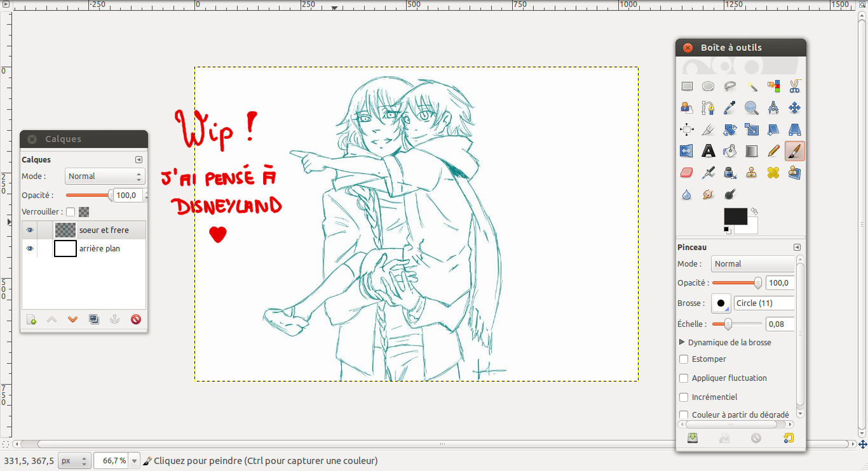Select the Zoom magnifier tool
Image resolution: width=868 pixels, height=471 pixels.
(x=752, y=108)
